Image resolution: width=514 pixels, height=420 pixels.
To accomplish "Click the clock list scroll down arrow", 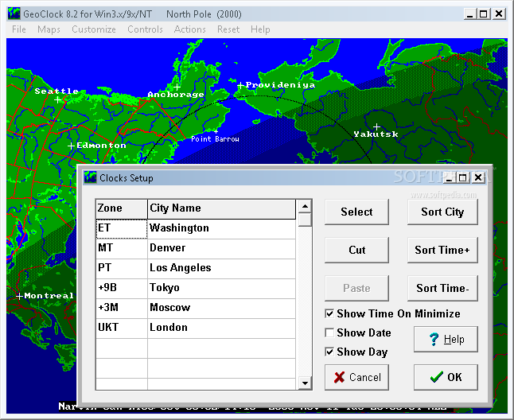I will point(305,383).
